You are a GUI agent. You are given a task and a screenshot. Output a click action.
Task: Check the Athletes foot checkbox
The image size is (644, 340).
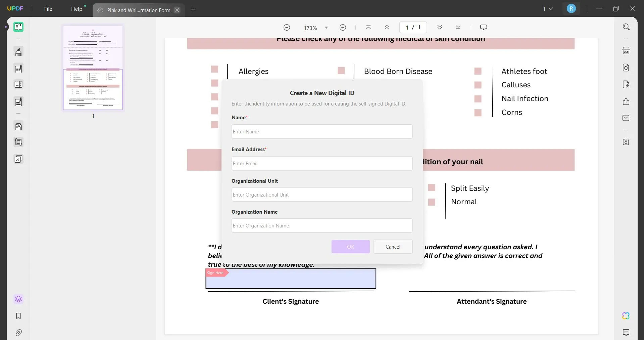coord(478,71)
